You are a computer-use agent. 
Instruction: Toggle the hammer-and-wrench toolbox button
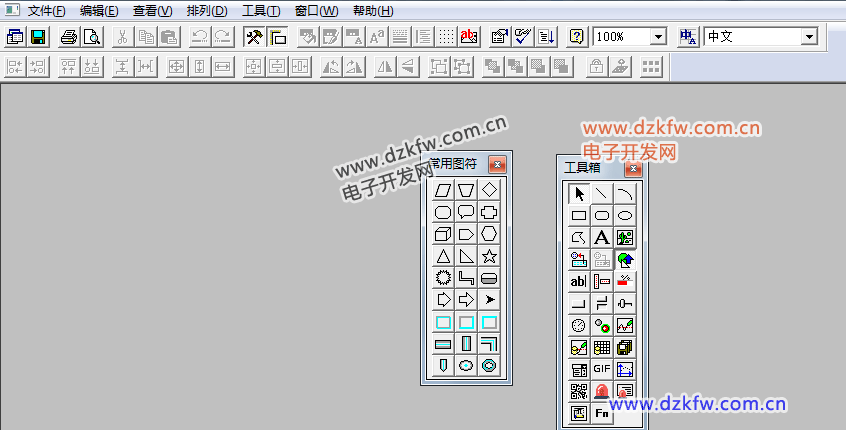pyautogui.click(x=254, y=37)
